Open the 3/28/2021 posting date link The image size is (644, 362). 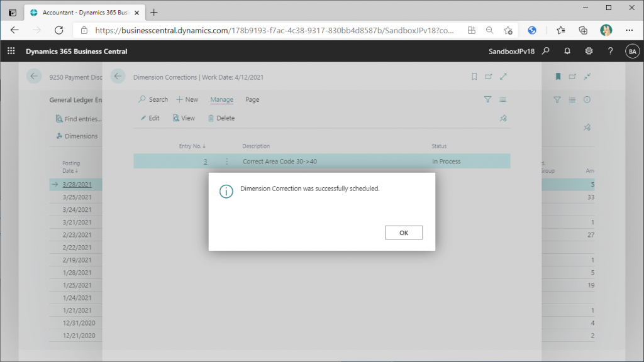[77, 184]
